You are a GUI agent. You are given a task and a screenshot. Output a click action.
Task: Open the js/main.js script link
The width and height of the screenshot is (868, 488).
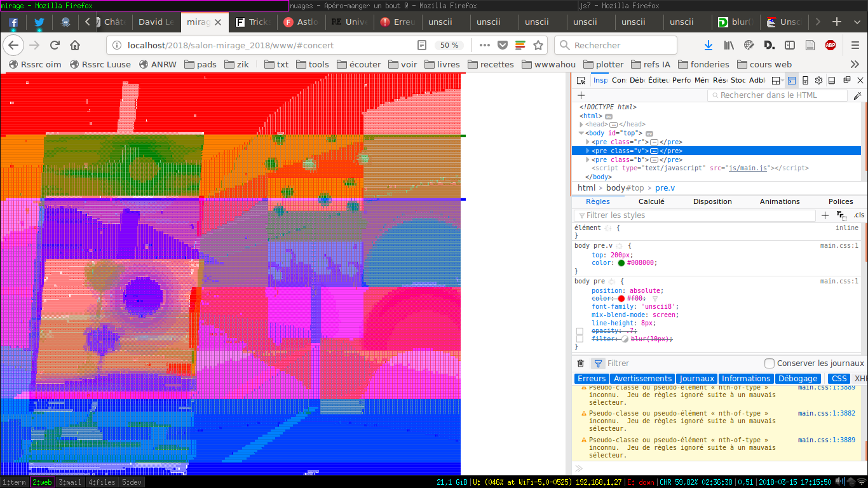pos(749,168)
